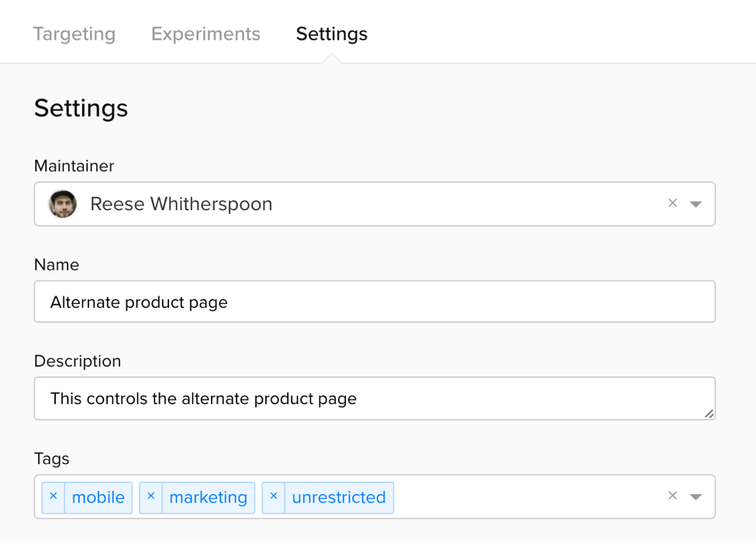Click the Reese Whitherspoon maintainer name
756x543 pixels.
tap(181, 204)
